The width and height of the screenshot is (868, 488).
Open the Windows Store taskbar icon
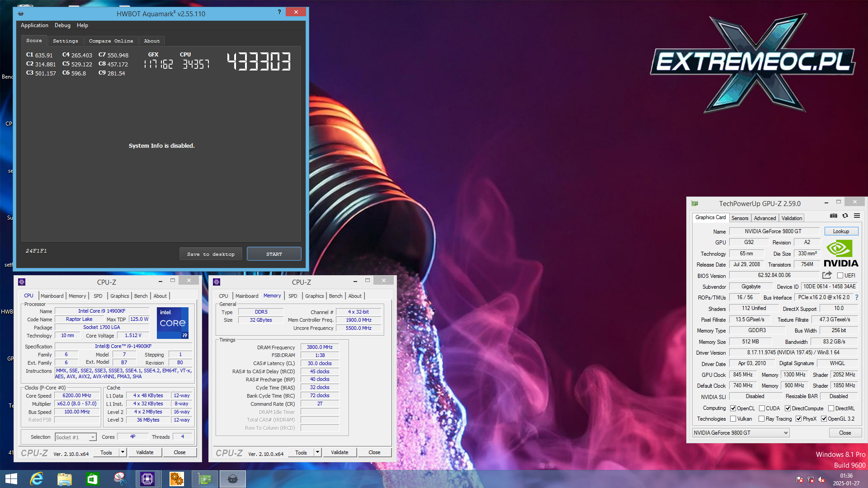pos(92,479)
